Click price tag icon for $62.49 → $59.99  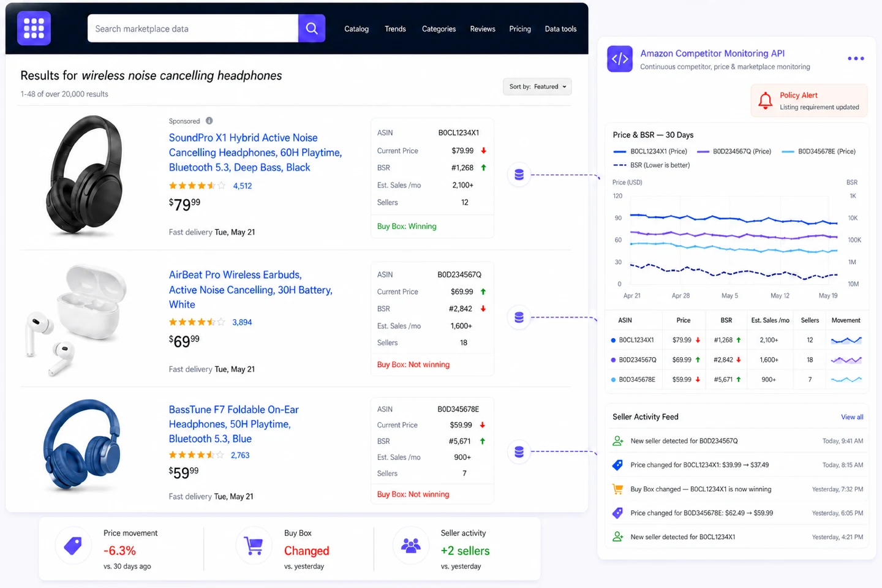[618, 513]
